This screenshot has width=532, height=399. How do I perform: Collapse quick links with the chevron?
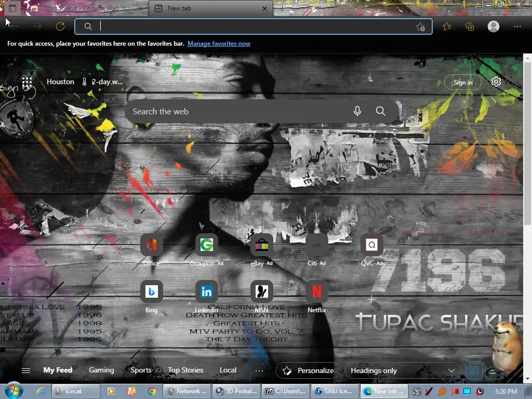tap(390, 217)
